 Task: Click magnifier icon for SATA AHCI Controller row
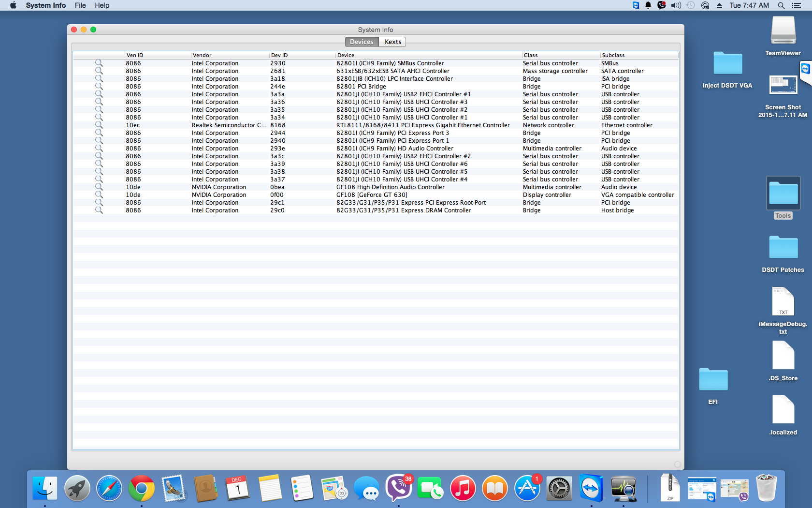point(99,71)
